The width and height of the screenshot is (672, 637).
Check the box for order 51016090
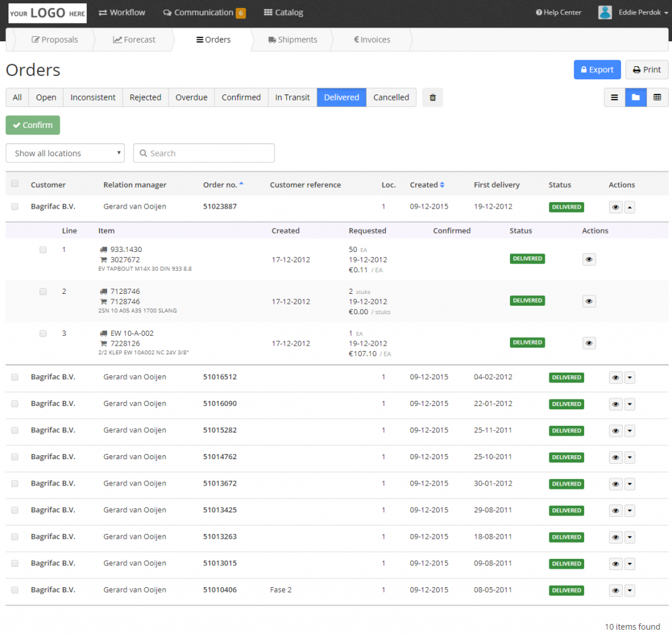coord(15,403)
